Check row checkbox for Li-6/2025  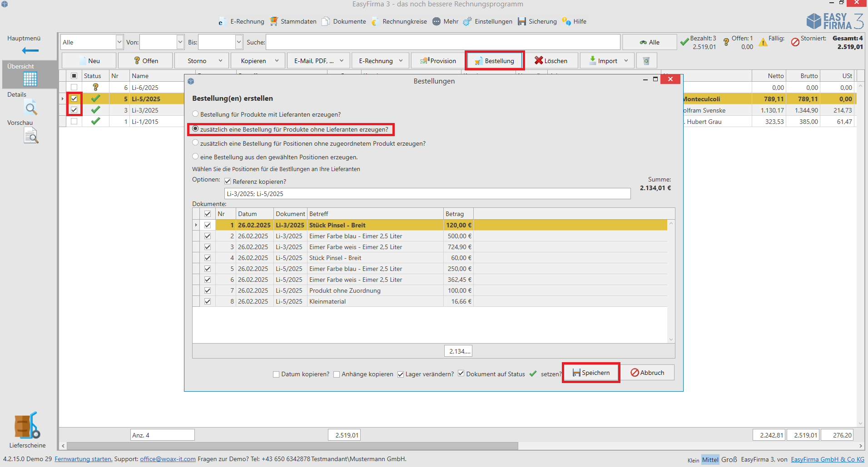point(74,87)
